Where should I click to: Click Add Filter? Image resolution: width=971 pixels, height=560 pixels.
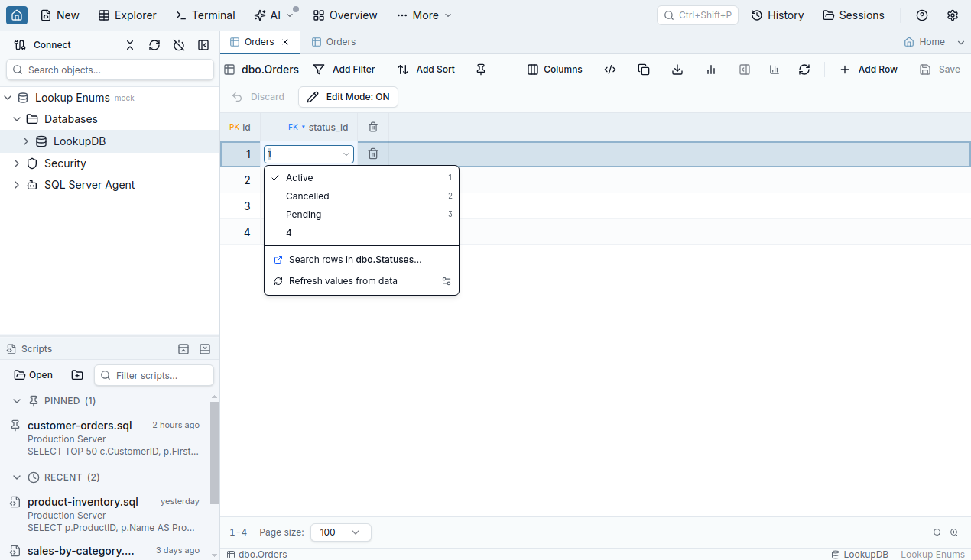tap(345, 70)
